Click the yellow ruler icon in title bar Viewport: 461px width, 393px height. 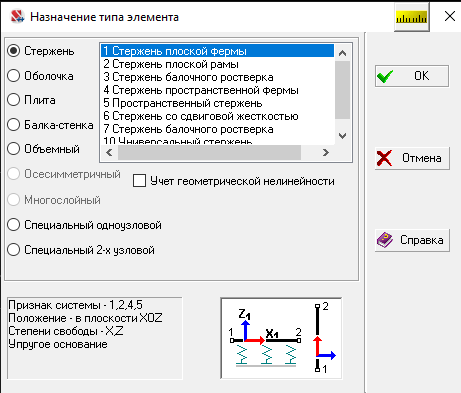(412, 17)
